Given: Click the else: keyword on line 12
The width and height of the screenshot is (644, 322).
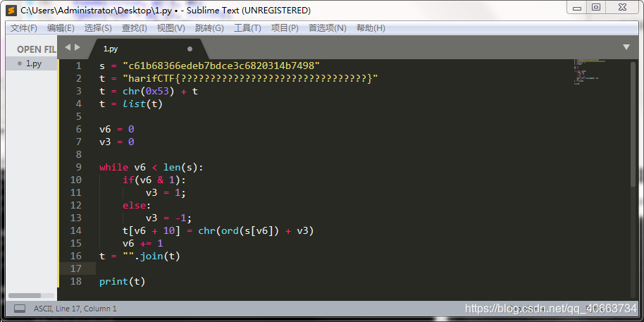Looking at the screenshot, I should click(137, 205).
